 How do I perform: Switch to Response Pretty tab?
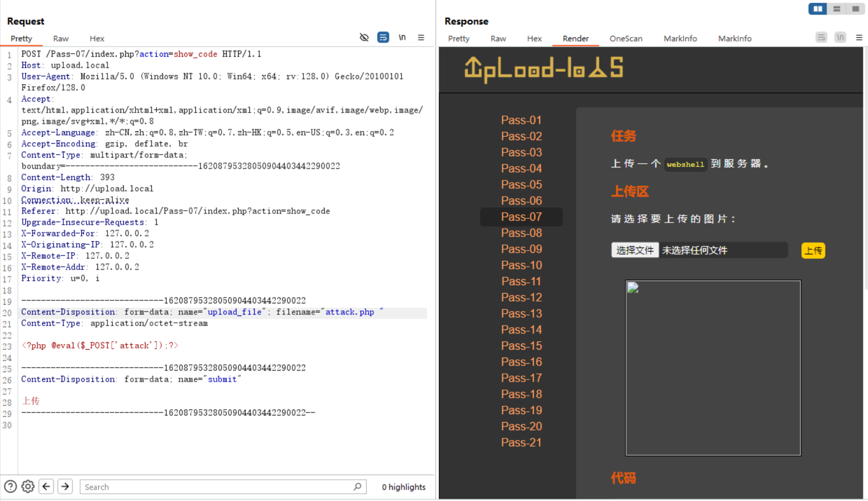coord(459,39)
